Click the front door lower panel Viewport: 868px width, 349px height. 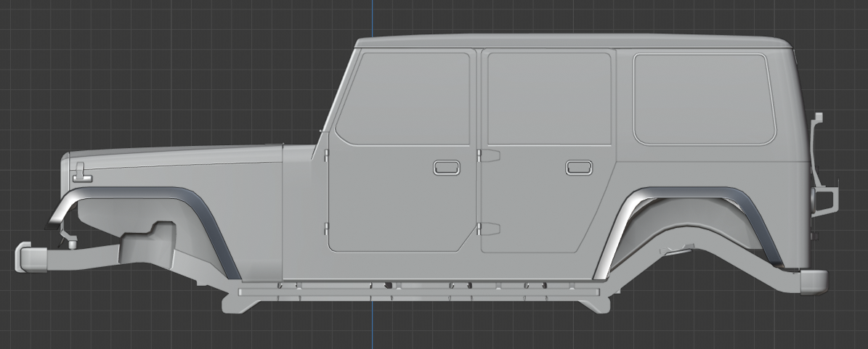coord(402,199)
